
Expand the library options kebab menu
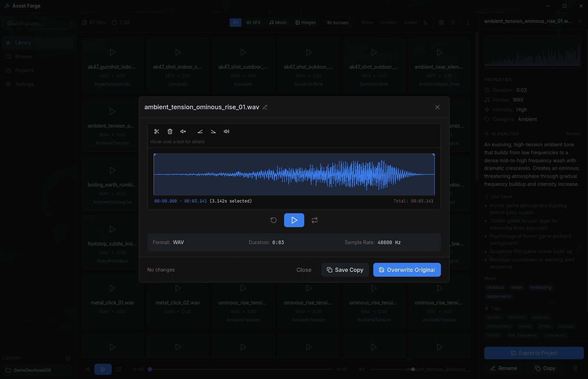click(x=468, y=22)
